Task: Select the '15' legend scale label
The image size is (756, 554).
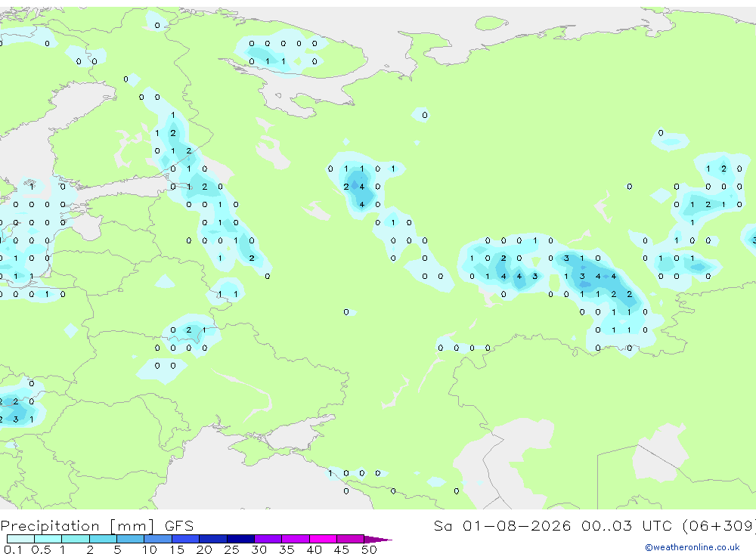Action: (x=177, y=549)
